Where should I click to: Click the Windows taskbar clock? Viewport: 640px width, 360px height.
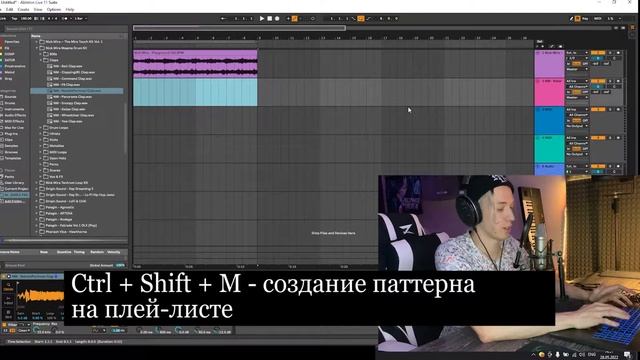coord(610,354)
